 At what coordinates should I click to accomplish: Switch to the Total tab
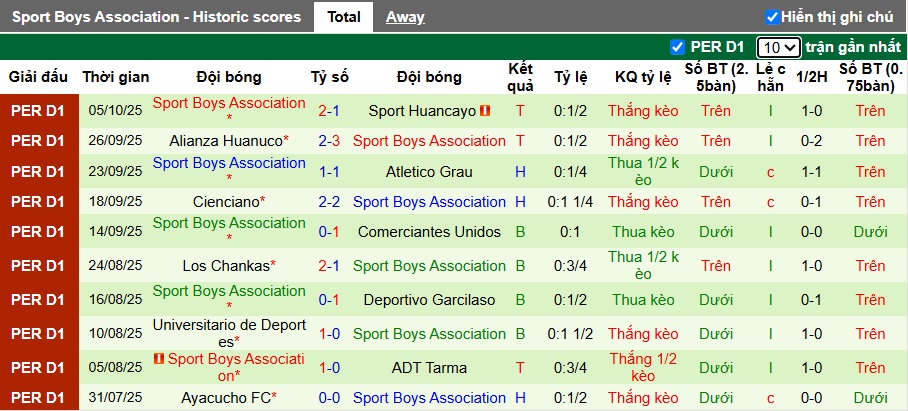pos(344,17)
